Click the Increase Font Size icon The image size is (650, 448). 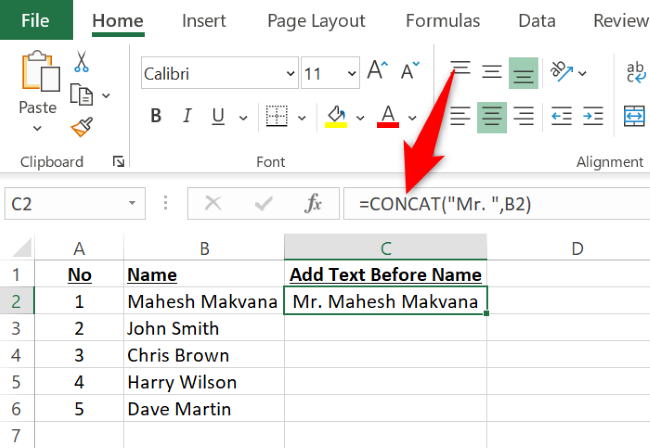coord(377,72)
